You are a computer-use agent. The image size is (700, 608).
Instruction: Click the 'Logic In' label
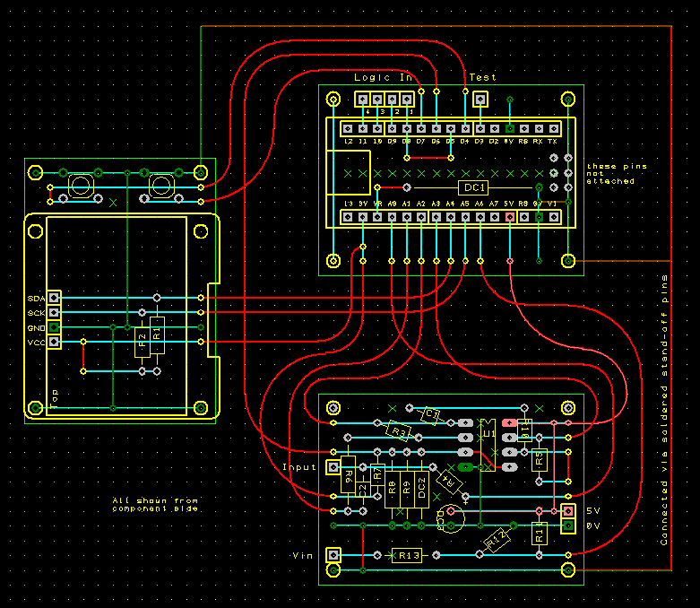coord(383,77)
